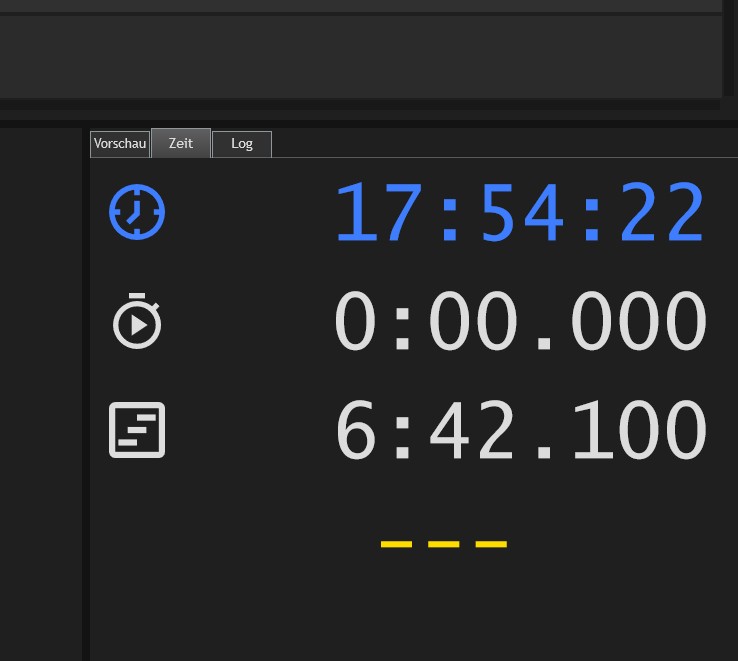The width and height of the screenshot is (738, 661).
Task: Click the yellow dashes status indicator
Action: (x=444, y=544)
